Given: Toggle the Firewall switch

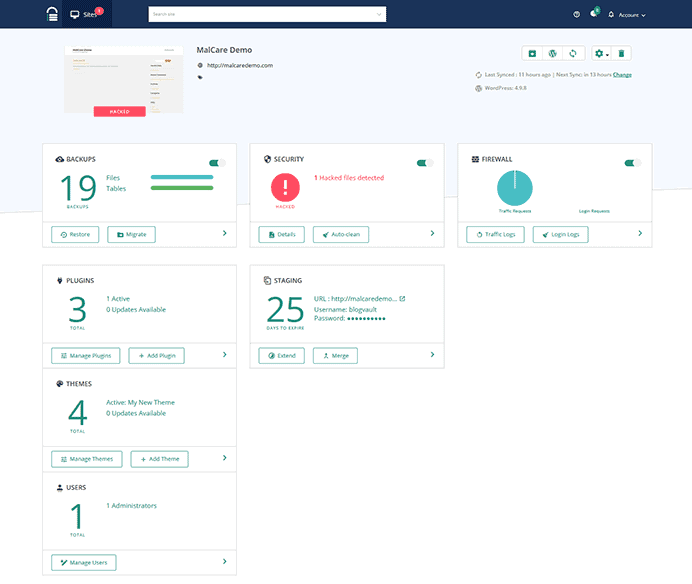Looking at the screenshot, I should (x=632, y=163).
